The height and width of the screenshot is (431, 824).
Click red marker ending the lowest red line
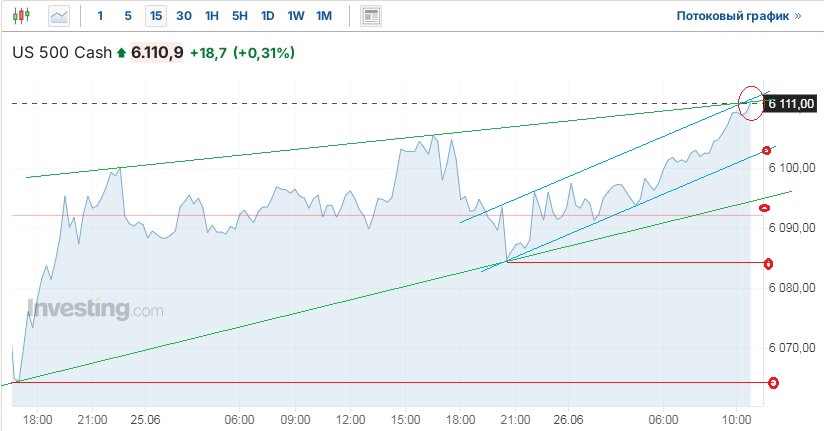[772, 383]
